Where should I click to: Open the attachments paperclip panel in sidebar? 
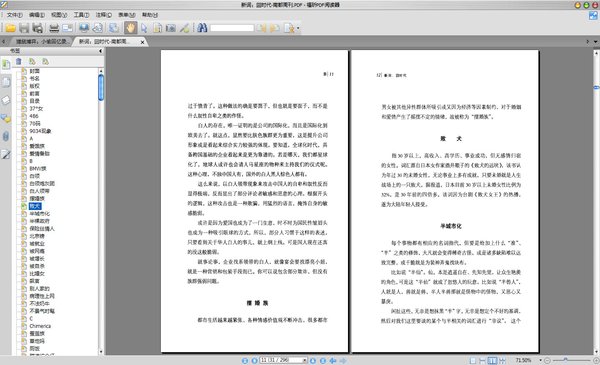pyautogui.click(x=6, y=137)
